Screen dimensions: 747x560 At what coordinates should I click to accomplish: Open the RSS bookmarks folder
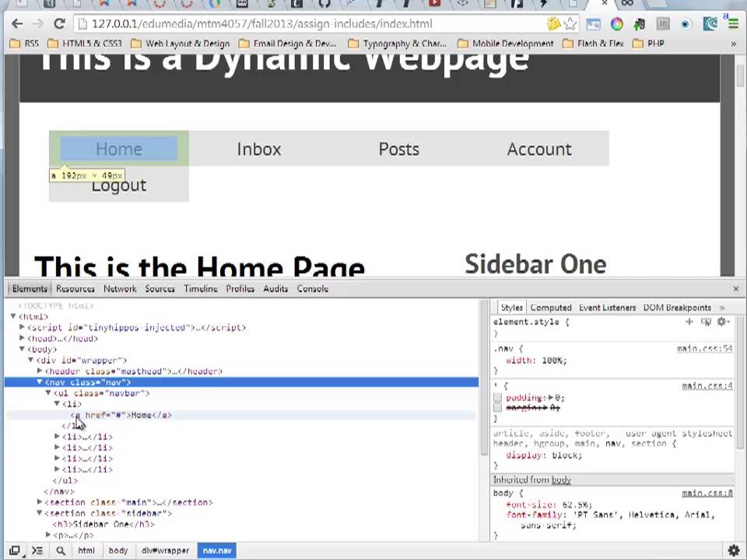25,44
